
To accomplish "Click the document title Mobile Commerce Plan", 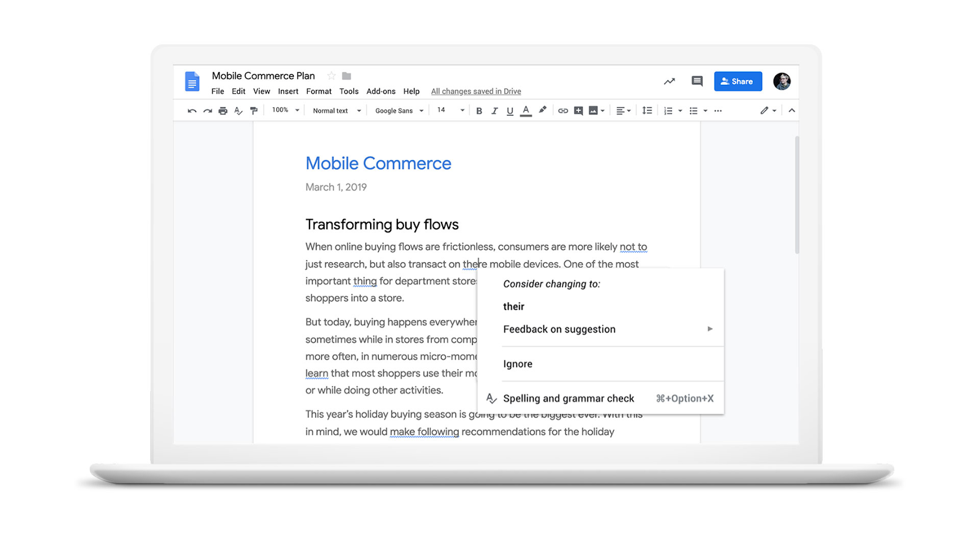I will tap(263, 76).
